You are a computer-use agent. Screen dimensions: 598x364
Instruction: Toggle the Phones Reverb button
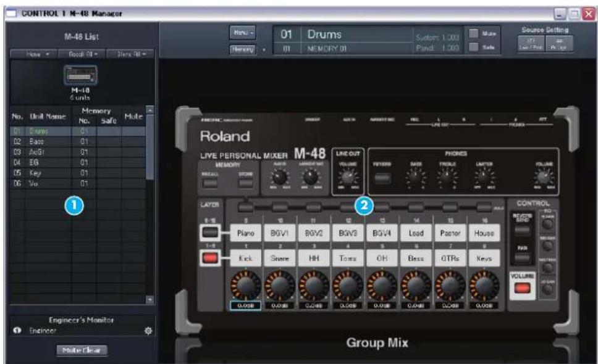[382, 178]
